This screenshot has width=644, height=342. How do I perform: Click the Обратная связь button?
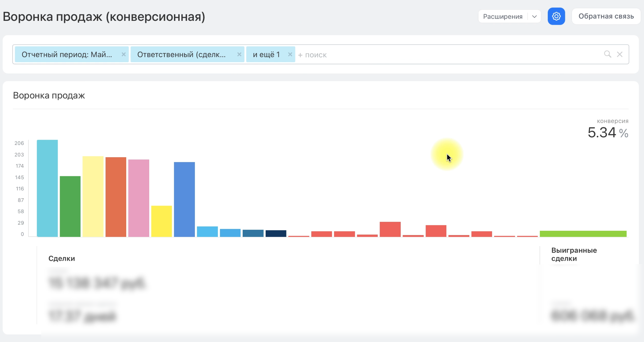[x=606, y=16]
